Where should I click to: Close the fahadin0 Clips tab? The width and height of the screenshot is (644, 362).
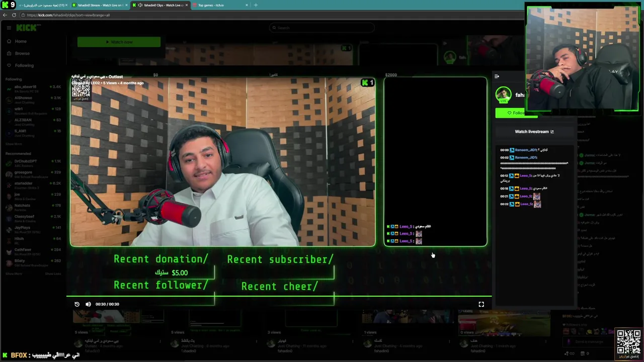pyautogui.click(x=187, y=5)
